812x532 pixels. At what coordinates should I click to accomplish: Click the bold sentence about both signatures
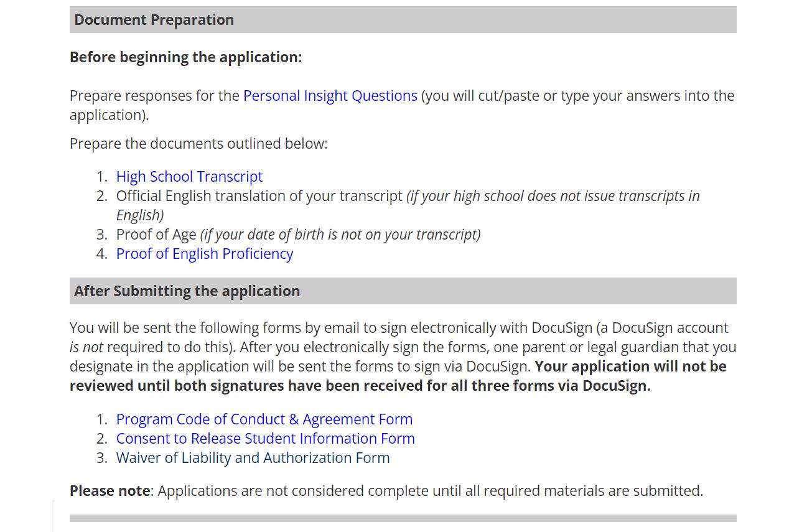click(398, 376)
